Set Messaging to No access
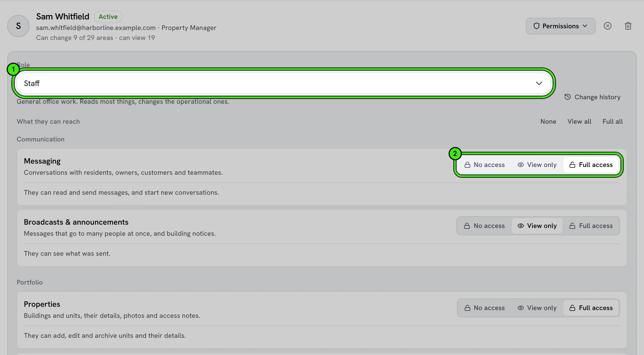The image size is (644, 355). click(x=484, y=165)
